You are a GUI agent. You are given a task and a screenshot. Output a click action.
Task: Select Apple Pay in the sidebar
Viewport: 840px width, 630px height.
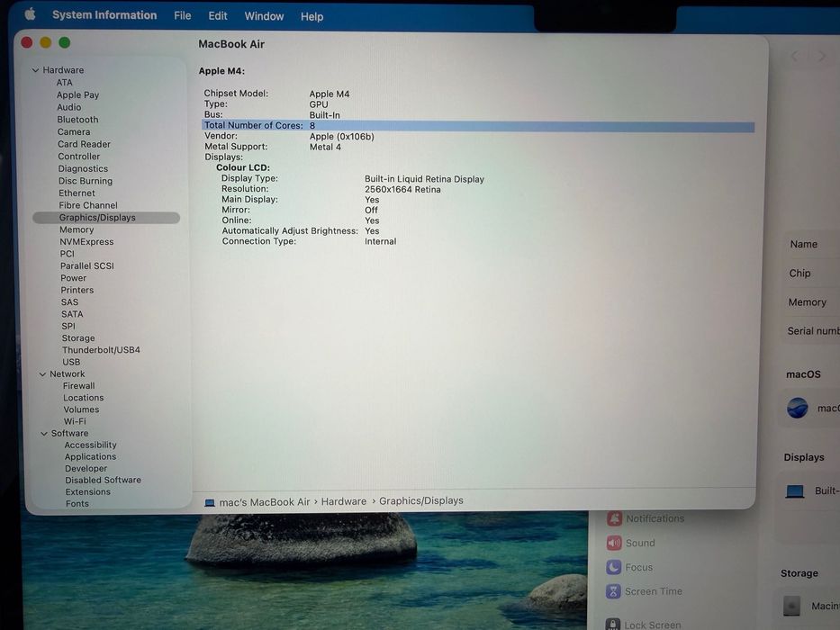77,94
